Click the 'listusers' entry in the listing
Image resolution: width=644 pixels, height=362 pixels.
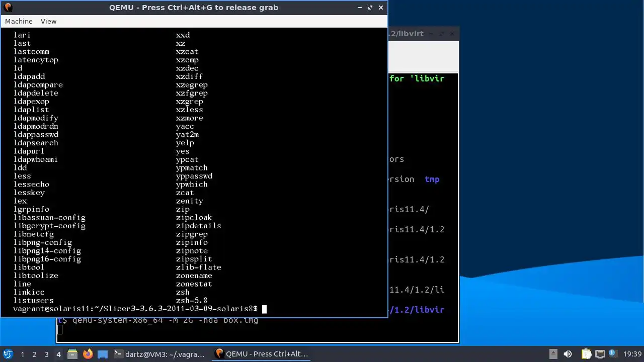[34, 300]
